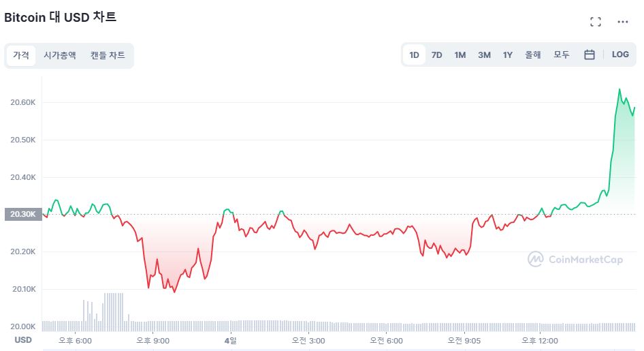The width and height of the screenshot is (644, 351).
Task: Click the USD currency label
Action: click(x=23, y=340)
